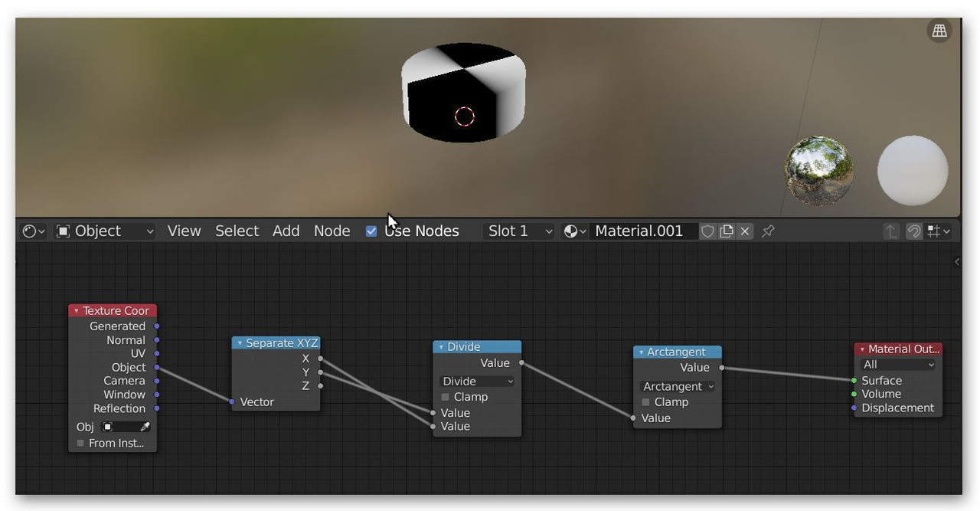Toggle the pin icon in node header
980x511 pixels.
(768, 231)
